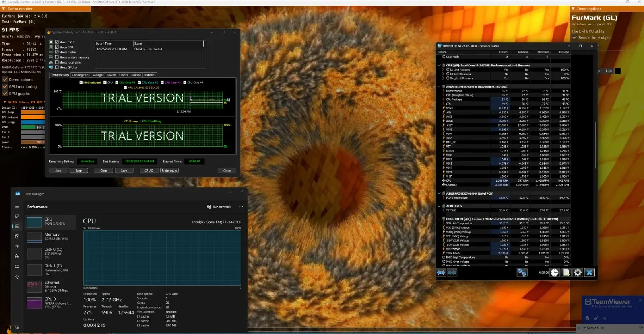Select Ethernet in Task Manager performance list
Viewport: 644px width, 334px height.
tap(51, 287)
